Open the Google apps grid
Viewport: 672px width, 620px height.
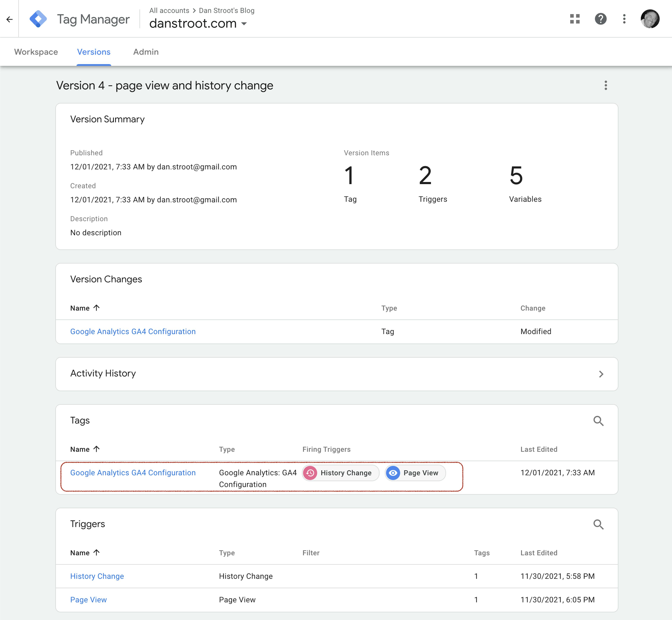575,19
